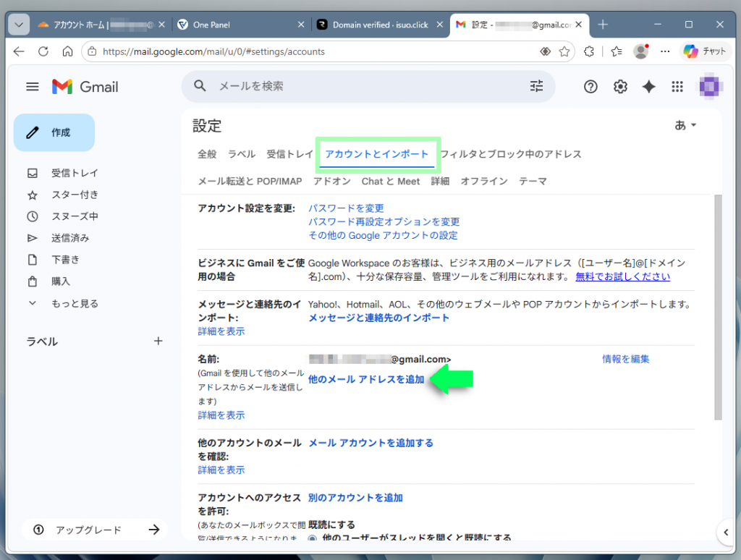This screenshot has width=741, height=560.
Task: Click the browser back arrow
Action: tap(19, 51)
